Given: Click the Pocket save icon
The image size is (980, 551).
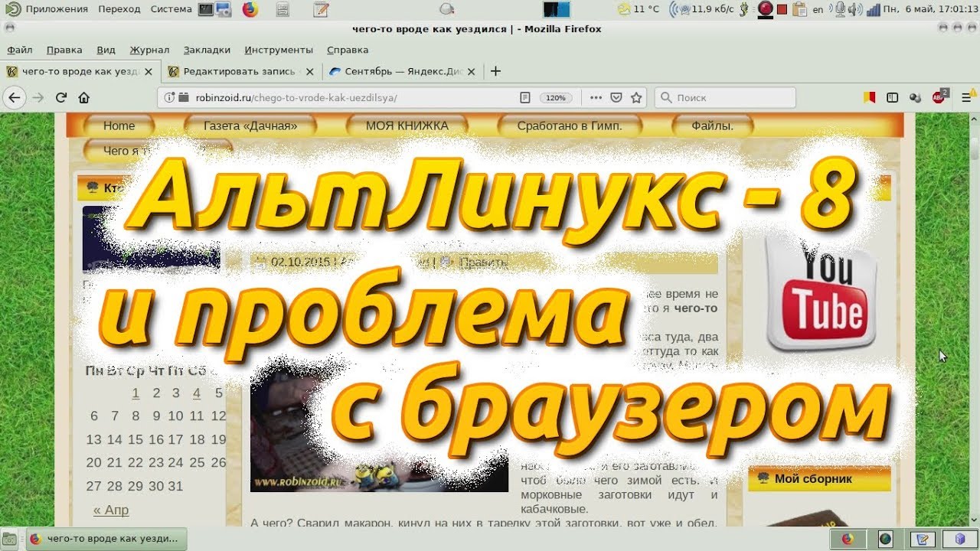Looking at the screenshot, I should coord(617,97).
